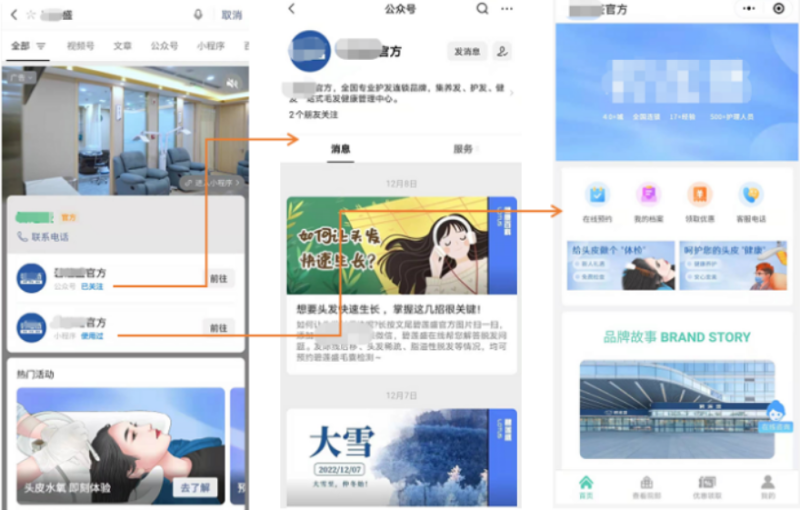Select the 服务 tab
The image size is (800, 510).
[x=463, y=149]
